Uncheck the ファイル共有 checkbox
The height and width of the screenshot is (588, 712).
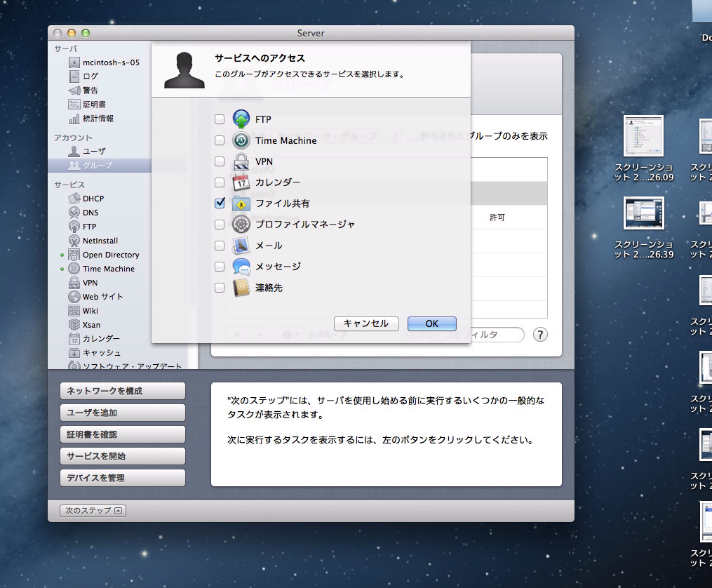pos(220,203)
